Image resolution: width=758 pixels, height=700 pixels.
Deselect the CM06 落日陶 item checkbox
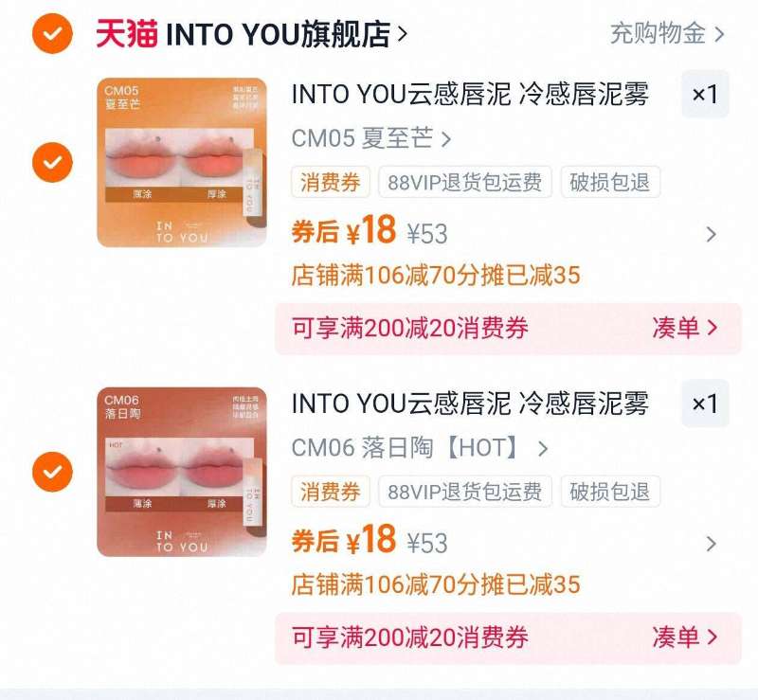pos(52,472)
